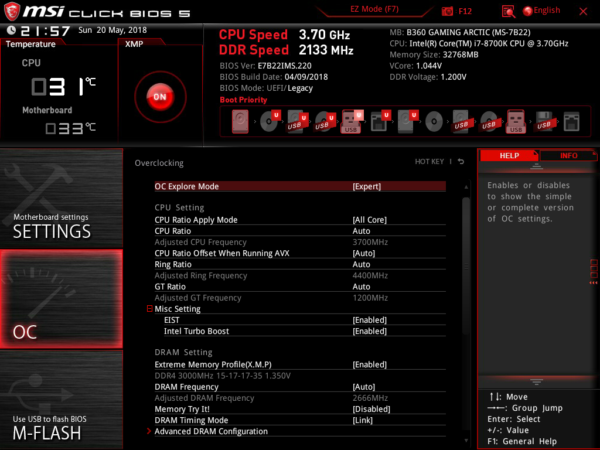
Task: Click the Boot Priority label
Action: pyautogui.click(x=243, y=100)
